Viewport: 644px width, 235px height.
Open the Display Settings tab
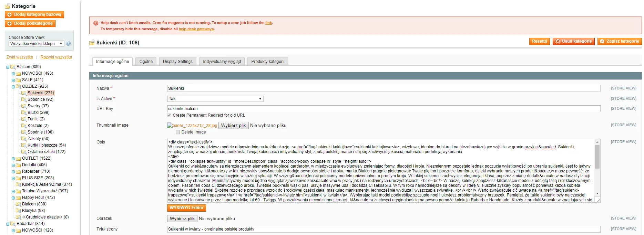pos(178,62)
